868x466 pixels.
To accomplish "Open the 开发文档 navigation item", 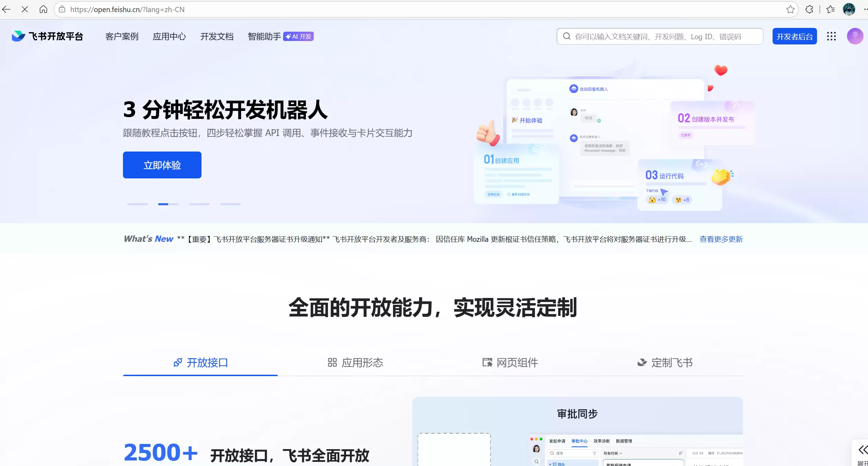I will (x=217, y=36).
